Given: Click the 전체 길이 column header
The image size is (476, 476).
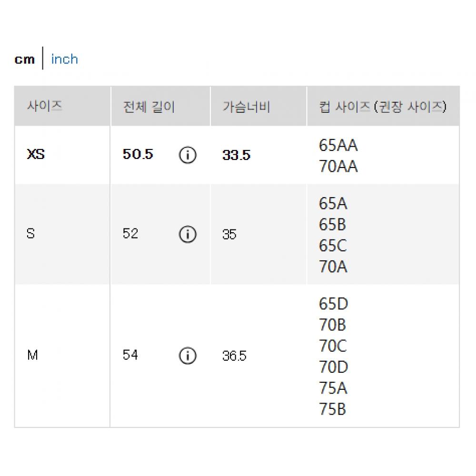Looking at the screenshot, I should pyautogui.click(x=149, y=106).
